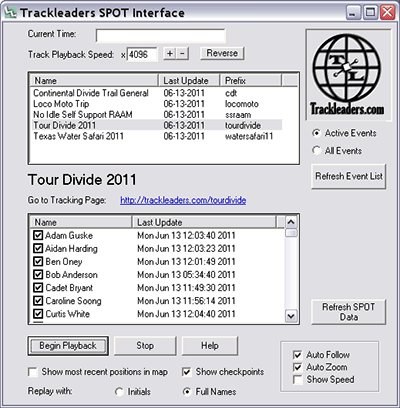Click the Trackleaders app icon in title bar
The image size is (400, 408).
(10, 13)
